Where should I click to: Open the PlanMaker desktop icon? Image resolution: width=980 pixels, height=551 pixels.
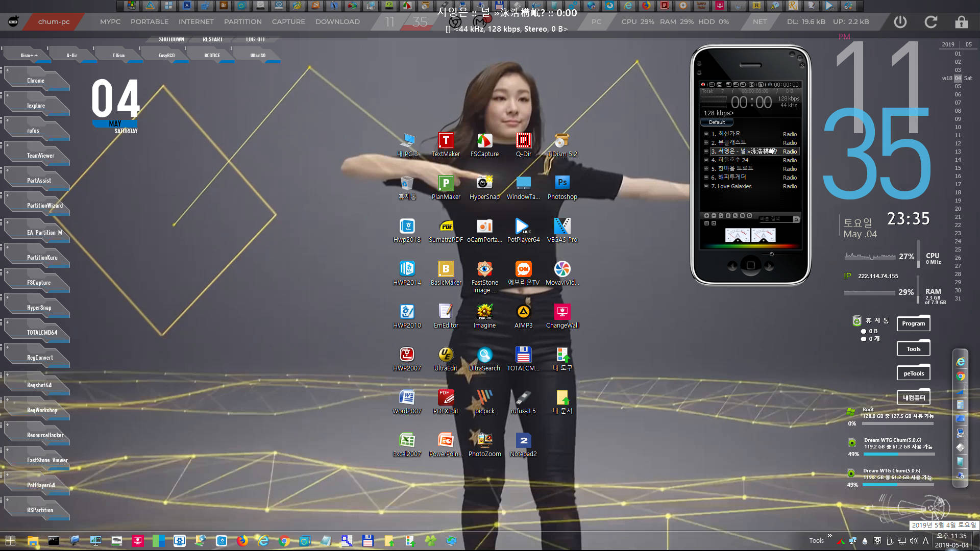pyautogui.click(x=446, y=188)
